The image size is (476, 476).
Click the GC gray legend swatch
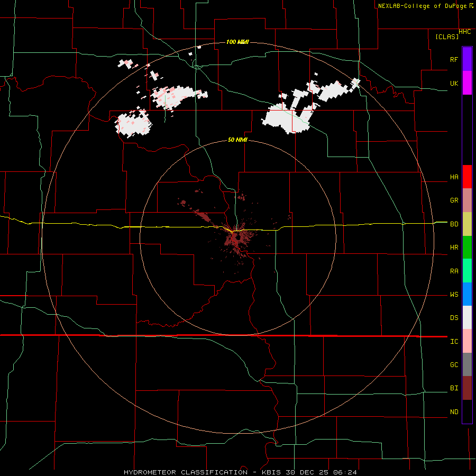coord(467,364)
